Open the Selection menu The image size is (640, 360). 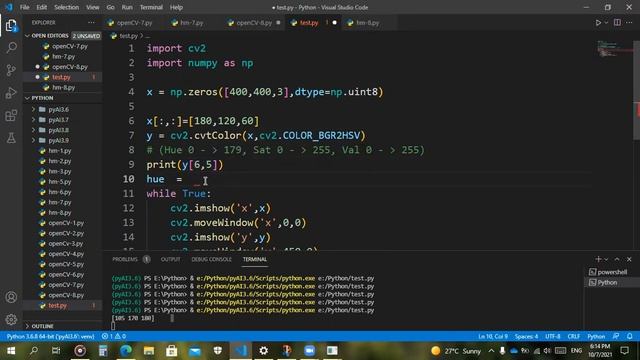(x=66, y=7)
